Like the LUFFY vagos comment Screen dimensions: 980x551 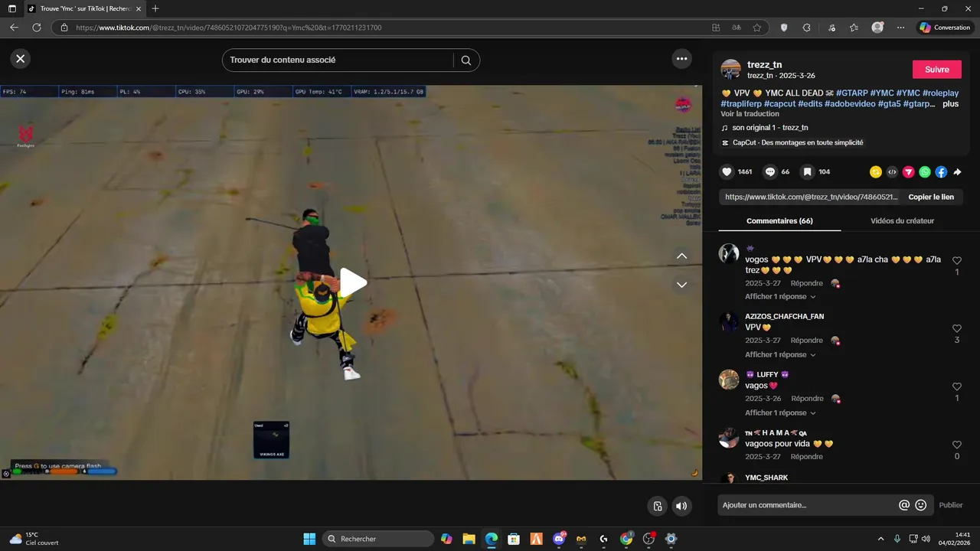[956, 386]
